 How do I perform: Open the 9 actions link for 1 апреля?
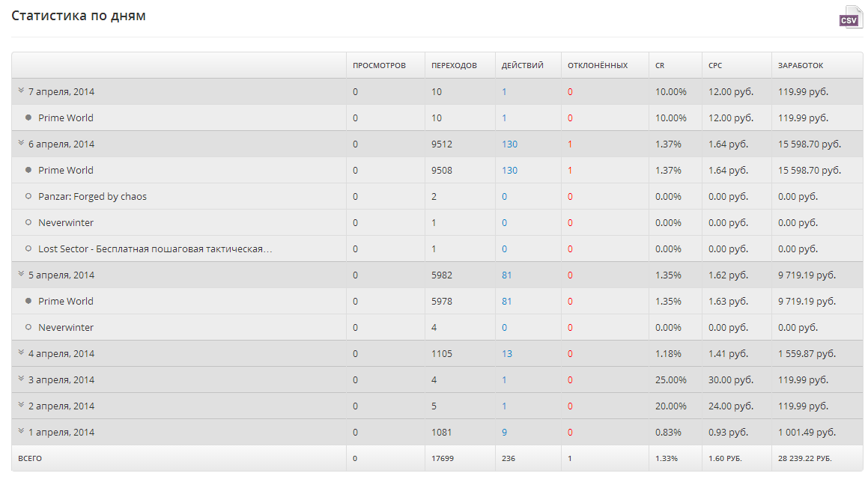(x=504, y=433)
